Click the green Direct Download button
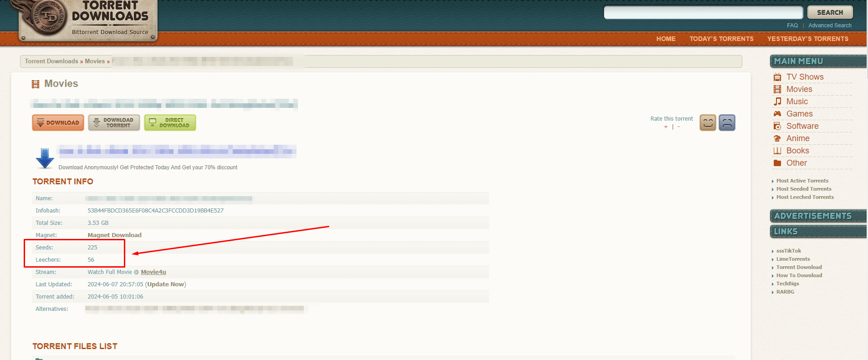868x360 pixels. (x=170, y=122)
